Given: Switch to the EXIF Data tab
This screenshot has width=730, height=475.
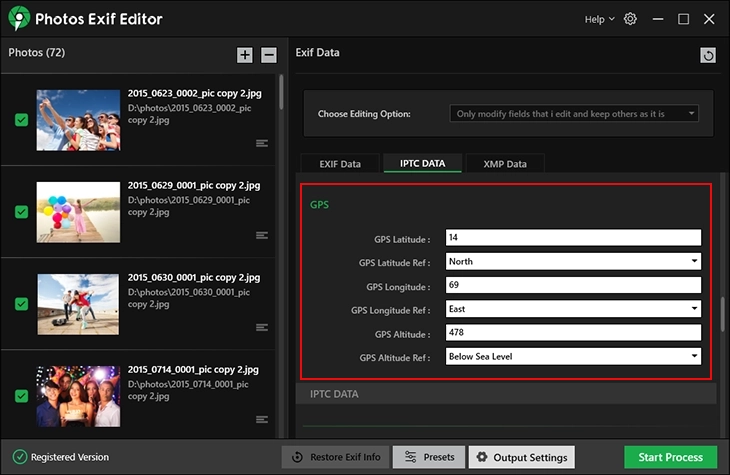Looking at the screenshot, I should coord(340,164).
